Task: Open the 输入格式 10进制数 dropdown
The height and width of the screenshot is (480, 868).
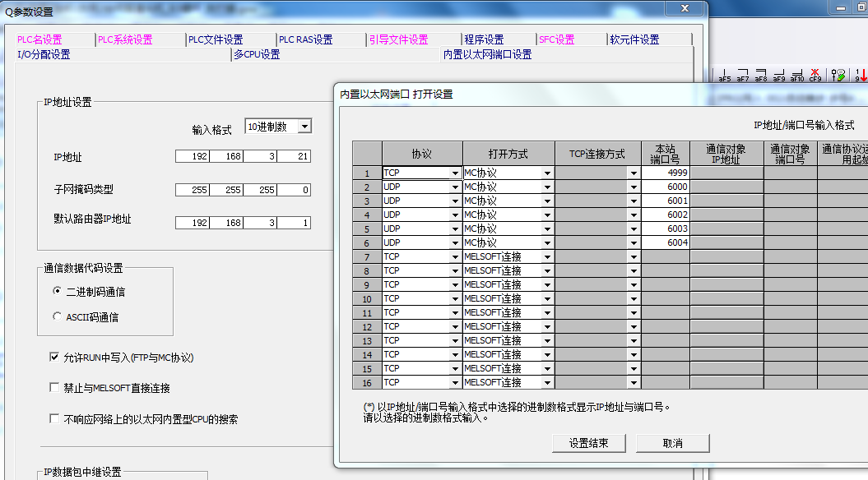Action: pyautogui.click(x=304, y=127)
